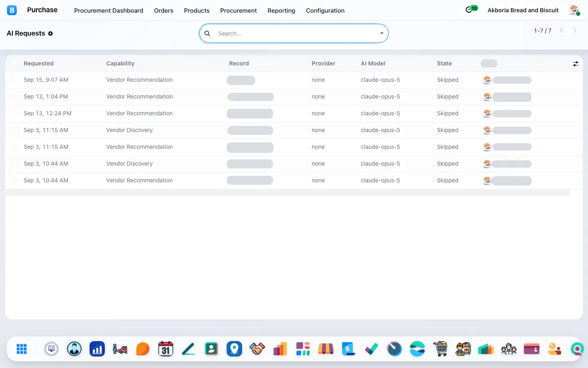
Task: Click in the Search input field
Action: point(297,34)
